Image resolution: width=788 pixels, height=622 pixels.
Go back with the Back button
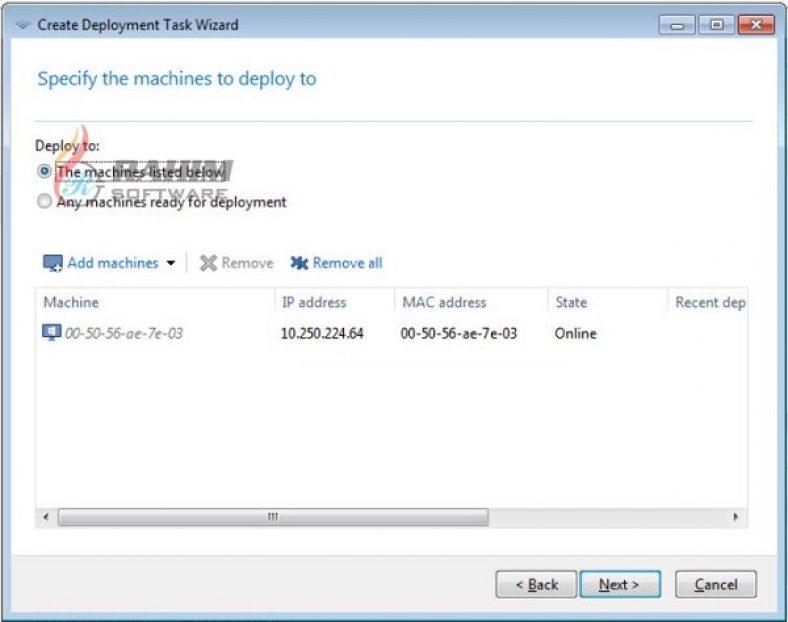coord(536,584)
